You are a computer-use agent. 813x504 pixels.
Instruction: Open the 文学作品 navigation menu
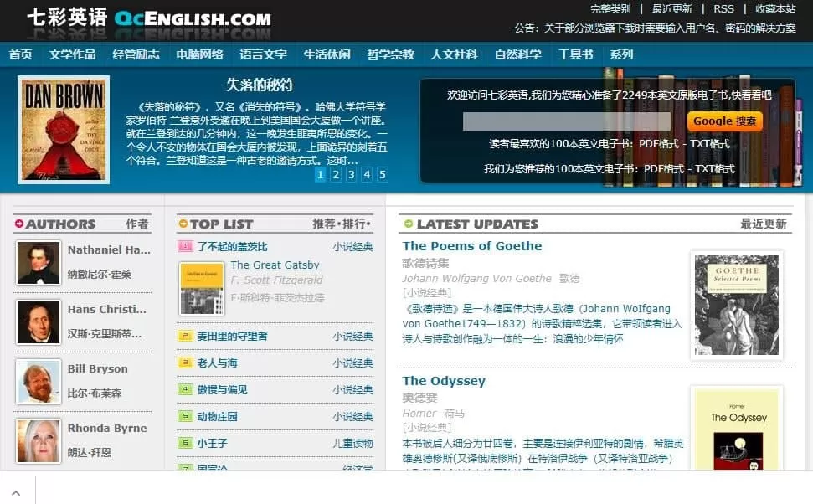pos(73,54)
